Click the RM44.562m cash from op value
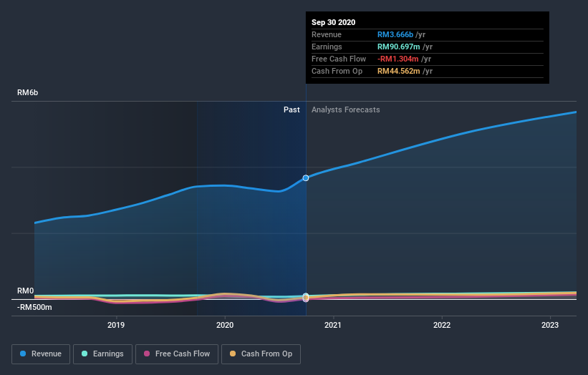 [x=399, y=71]
